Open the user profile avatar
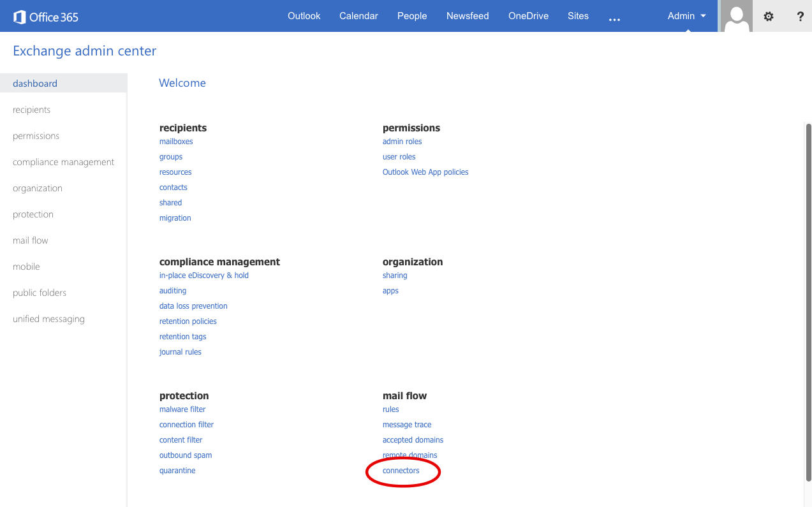This screenshot has width=812, height=507. pyautogui.click(x=737, y=17)
